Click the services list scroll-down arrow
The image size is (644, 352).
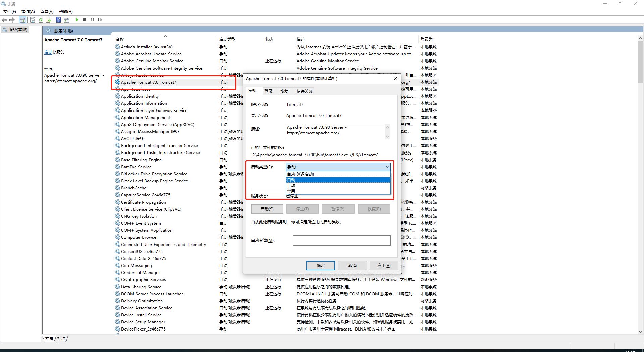tap(640, 332)
